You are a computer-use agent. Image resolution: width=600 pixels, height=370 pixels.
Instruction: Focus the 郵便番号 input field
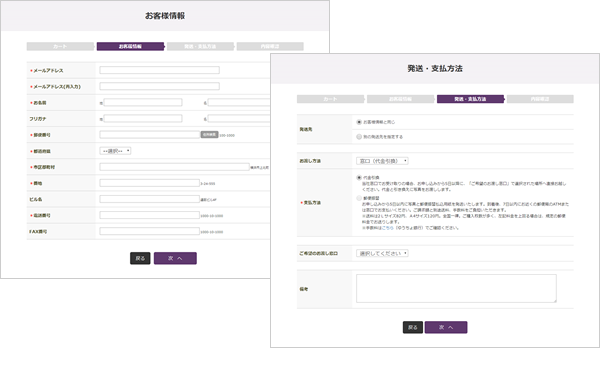[150, 134]
